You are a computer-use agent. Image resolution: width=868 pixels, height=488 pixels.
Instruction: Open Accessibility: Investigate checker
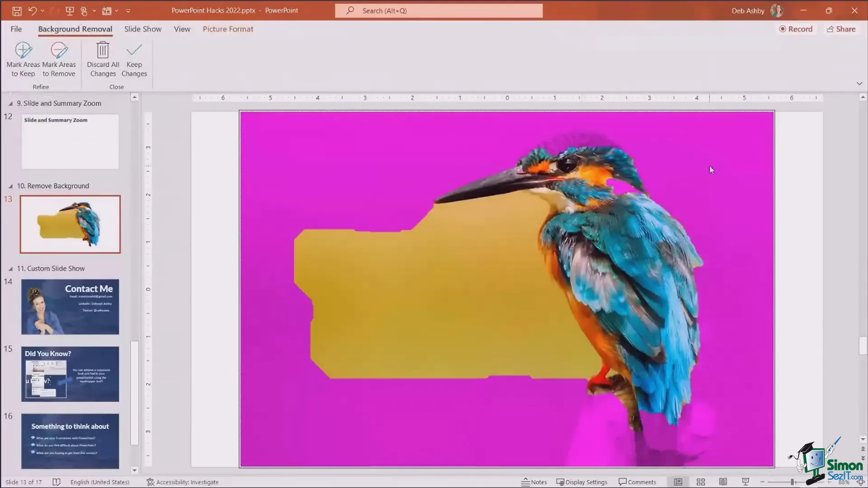(x=183, y=482)
